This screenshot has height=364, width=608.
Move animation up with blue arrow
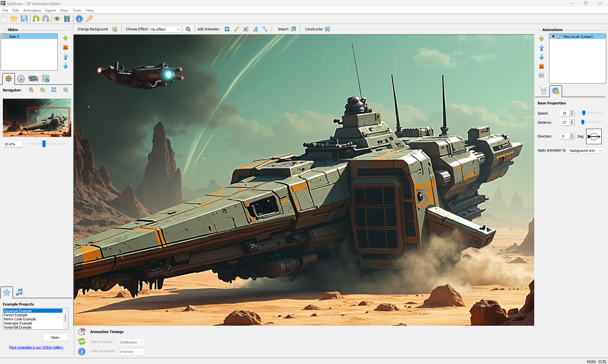point(541,48)
